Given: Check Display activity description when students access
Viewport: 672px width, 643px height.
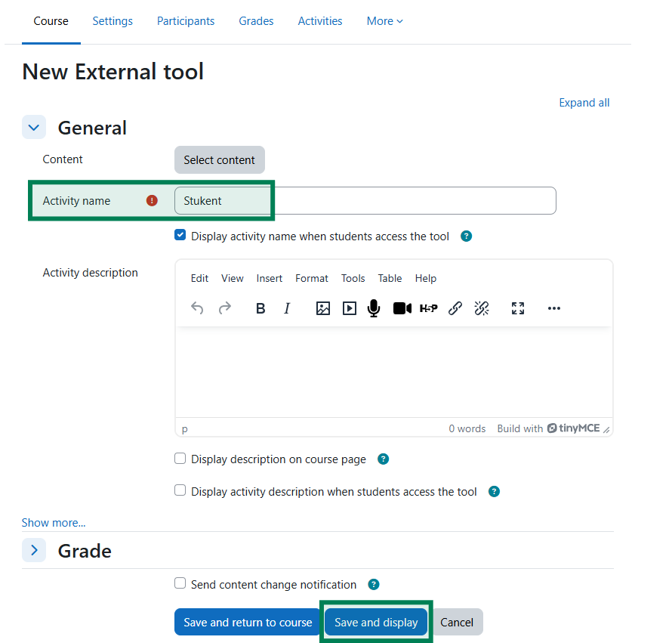Looking at the screenshot, I should point(180,490).
